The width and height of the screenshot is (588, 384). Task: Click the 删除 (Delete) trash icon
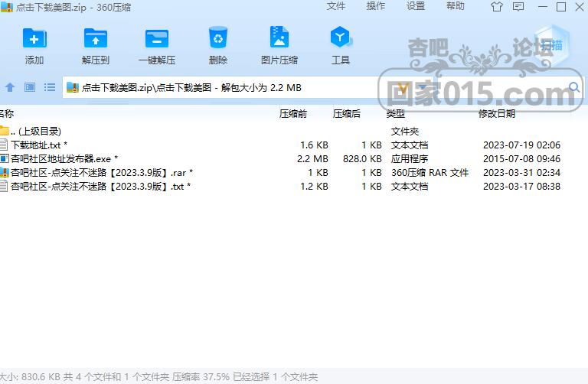click(218, 37)
